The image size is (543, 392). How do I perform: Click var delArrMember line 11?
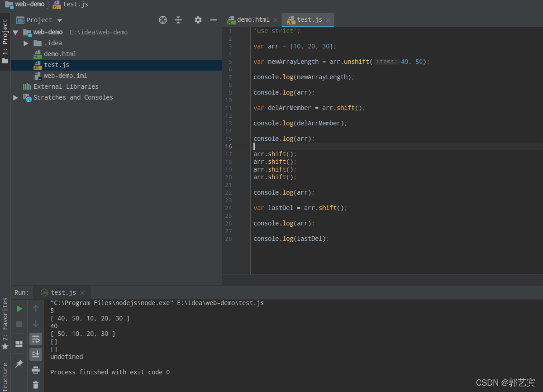(309, 108)
